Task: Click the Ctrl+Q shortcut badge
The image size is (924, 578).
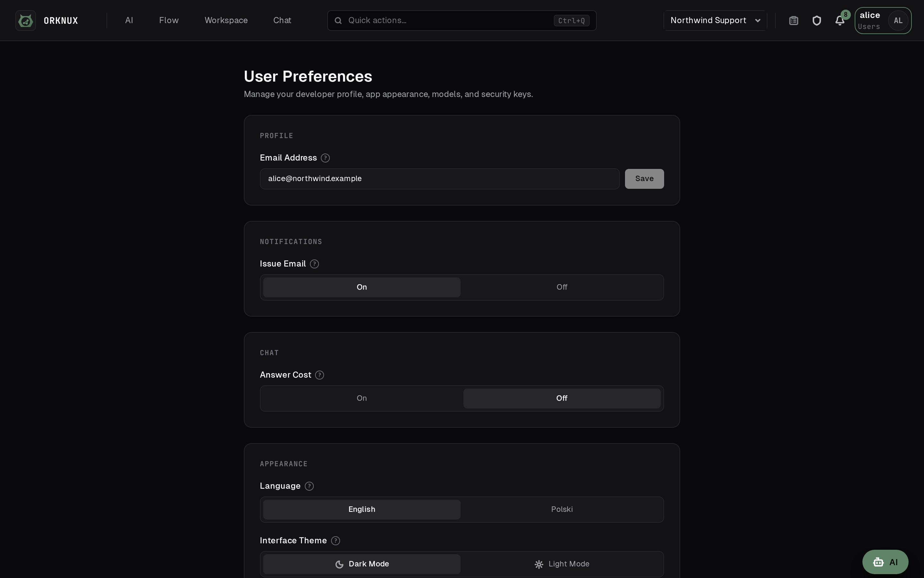Action: (x=571, y=21)
